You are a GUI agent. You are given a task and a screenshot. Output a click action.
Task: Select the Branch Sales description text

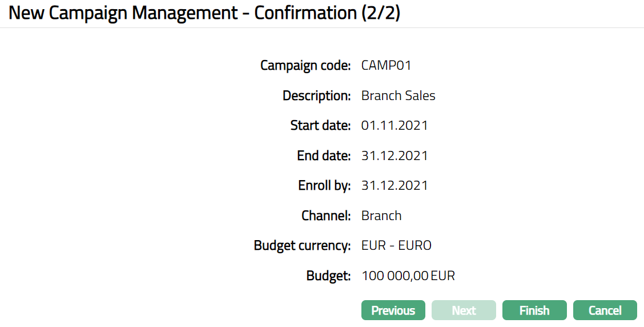[x=398, y=96]
